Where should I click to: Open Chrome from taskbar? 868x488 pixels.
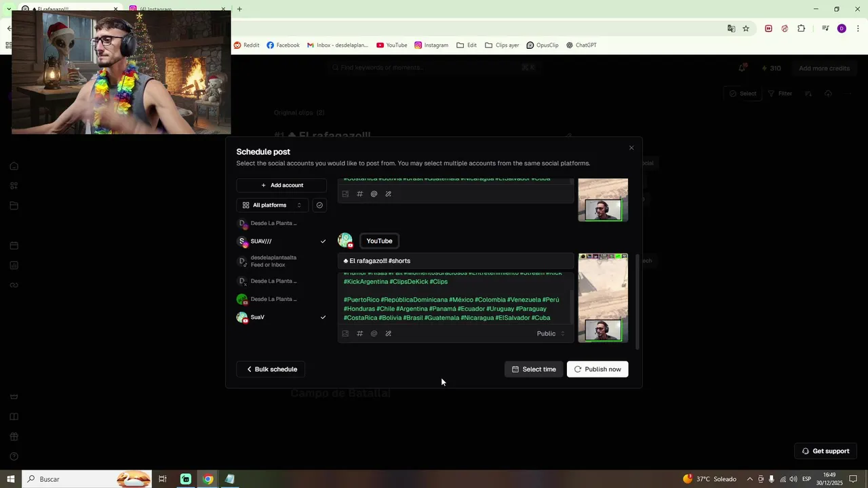pos(208,479)
